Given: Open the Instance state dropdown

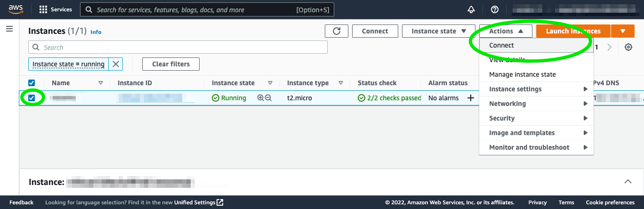Looking at the screenshot, I should [439, 31].
